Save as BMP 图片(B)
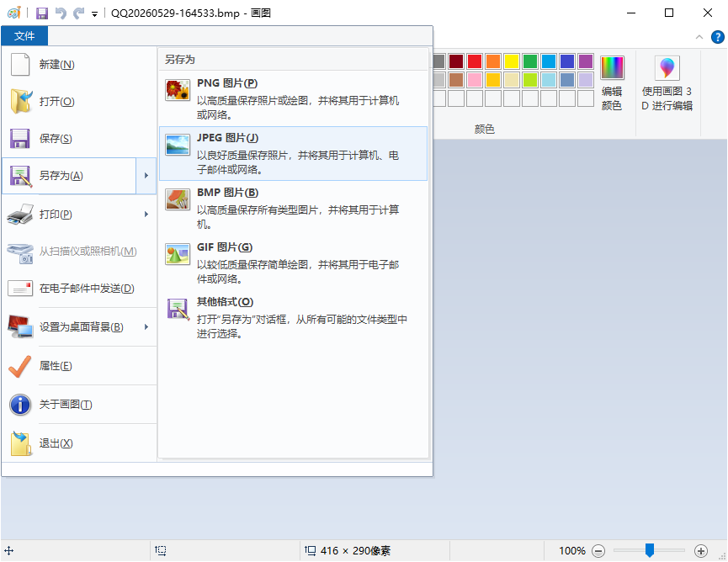 pos(293,208)
